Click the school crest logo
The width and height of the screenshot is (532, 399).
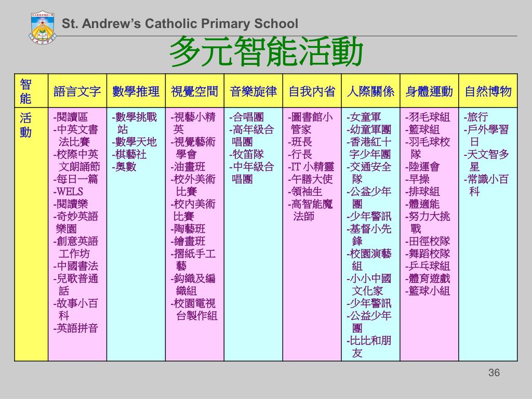point(42,29)
